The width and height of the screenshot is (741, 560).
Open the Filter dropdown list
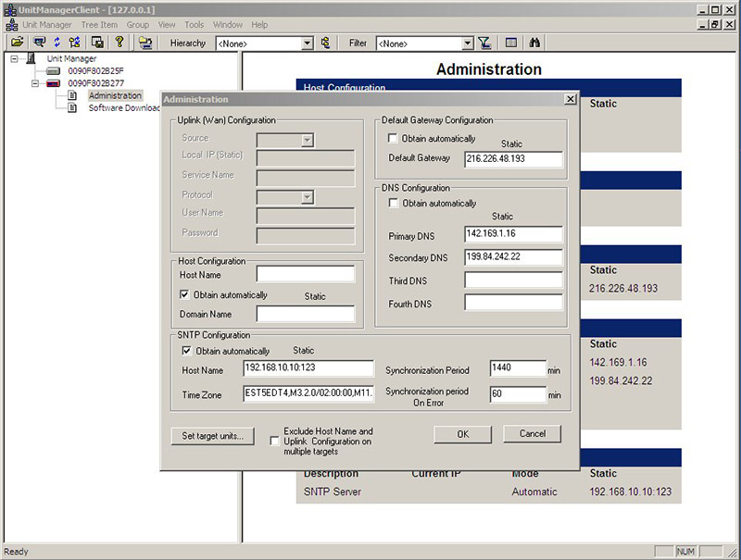(468, 44)
